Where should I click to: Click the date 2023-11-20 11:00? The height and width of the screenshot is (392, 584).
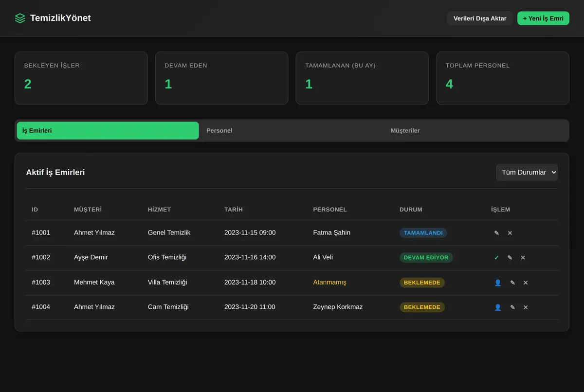click(250, 307)
